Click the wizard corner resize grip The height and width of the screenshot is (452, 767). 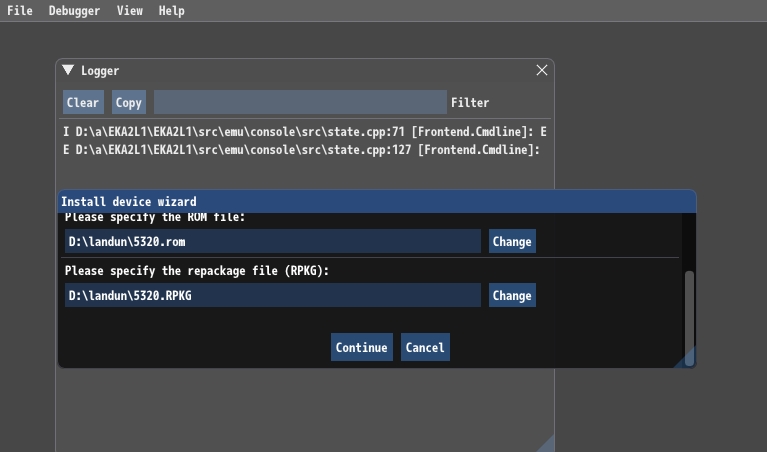pyautogui.click(x=688, y=359)
